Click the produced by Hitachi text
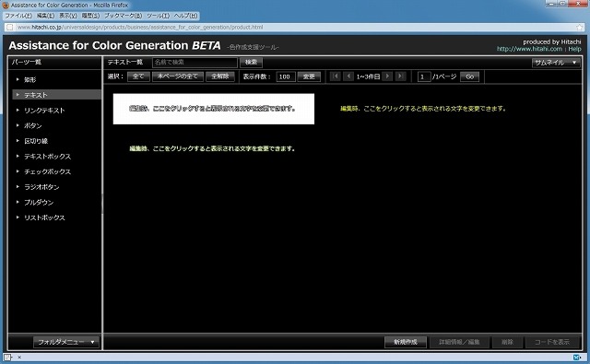 (x=552, y=41)
